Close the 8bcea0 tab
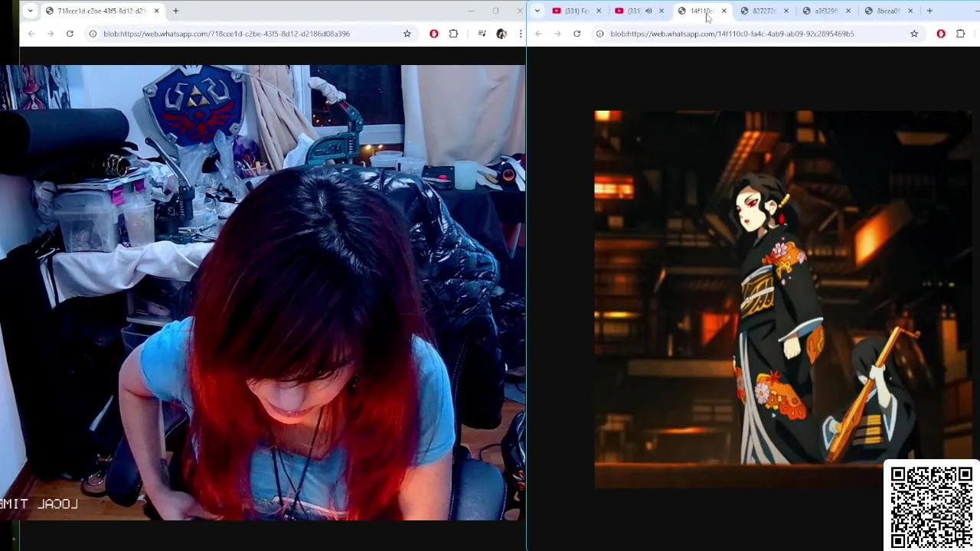 pos(910,11)
